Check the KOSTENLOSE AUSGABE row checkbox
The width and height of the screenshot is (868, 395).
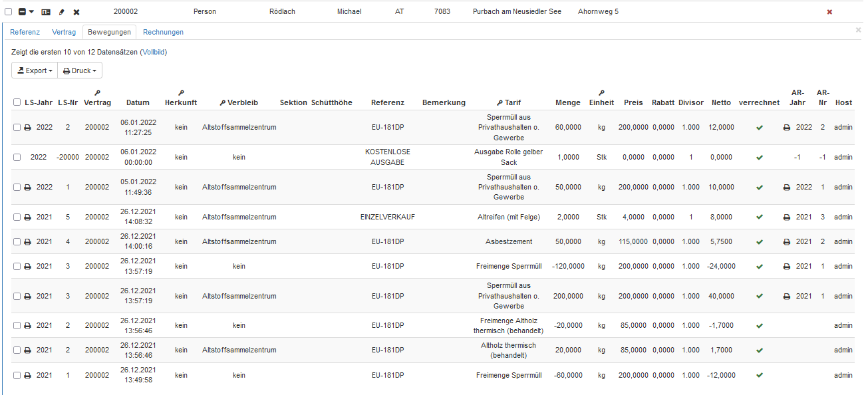(x=17, y=158)
